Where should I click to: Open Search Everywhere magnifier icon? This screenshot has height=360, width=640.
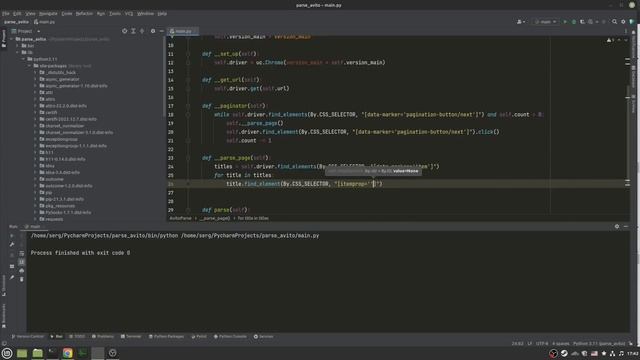614,22
